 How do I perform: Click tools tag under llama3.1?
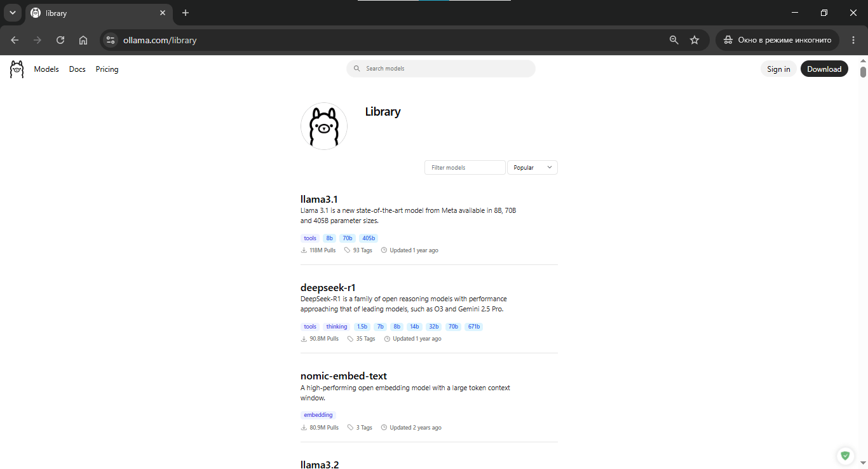tap(310, 238)
